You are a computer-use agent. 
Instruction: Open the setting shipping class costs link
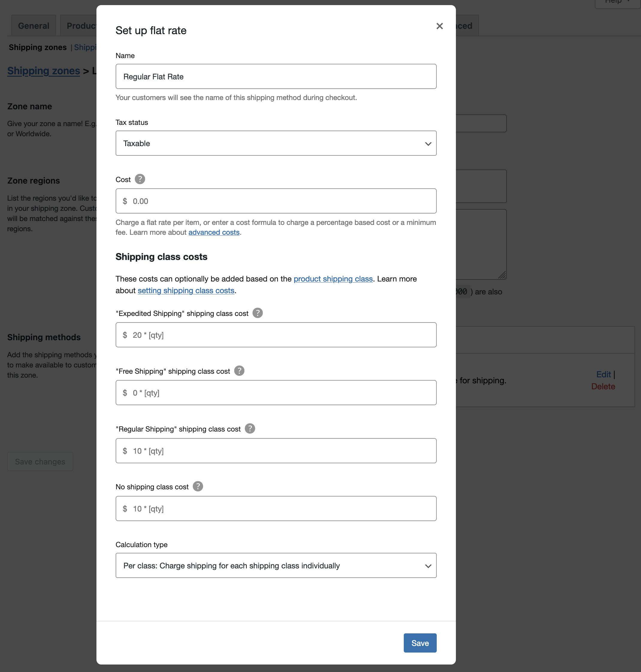[x=186, y=290]
